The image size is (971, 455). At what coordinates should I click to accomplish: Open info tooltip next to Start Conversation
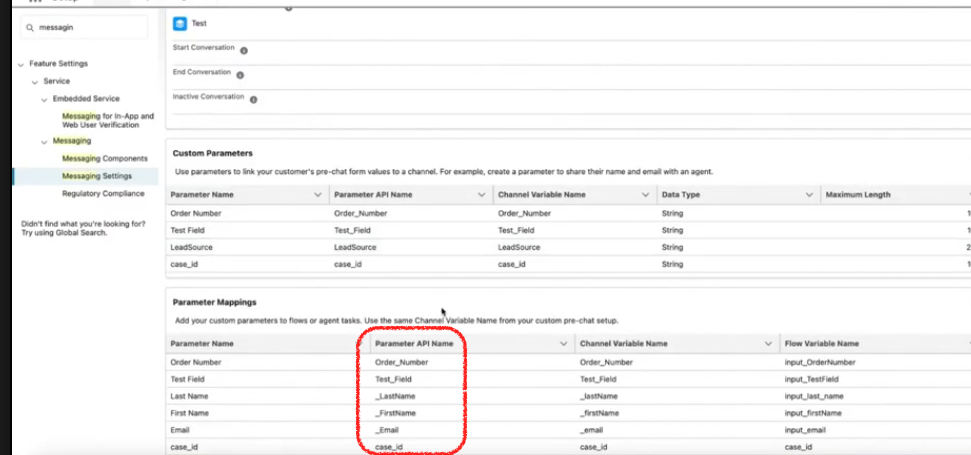click(244, 51)
